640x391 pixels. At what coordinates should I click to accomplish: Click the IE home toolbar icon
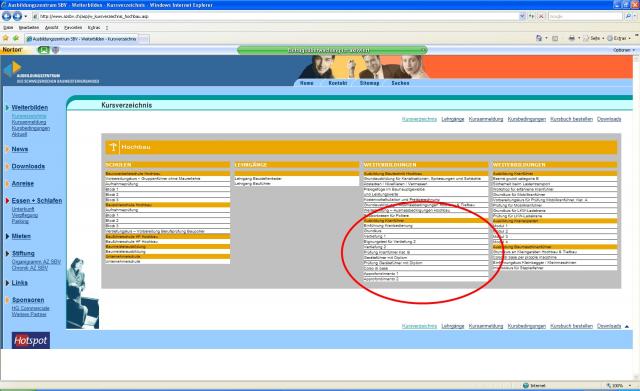[539, 38]
